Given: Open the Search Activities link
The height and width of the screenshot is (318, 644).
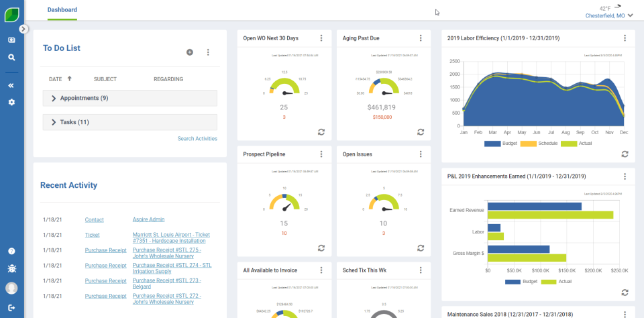Looking at the screenshot, I should coord(197,138).
